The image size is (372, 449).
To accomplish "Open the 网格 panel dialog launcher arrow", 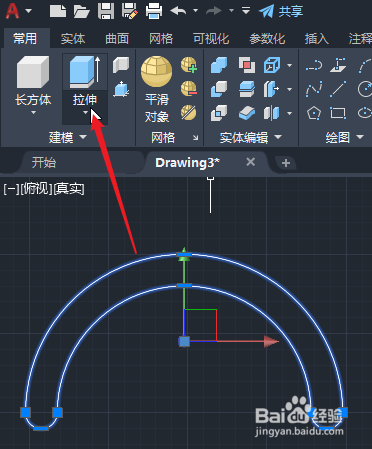I will pyautogui.click(x=196, y=137).
